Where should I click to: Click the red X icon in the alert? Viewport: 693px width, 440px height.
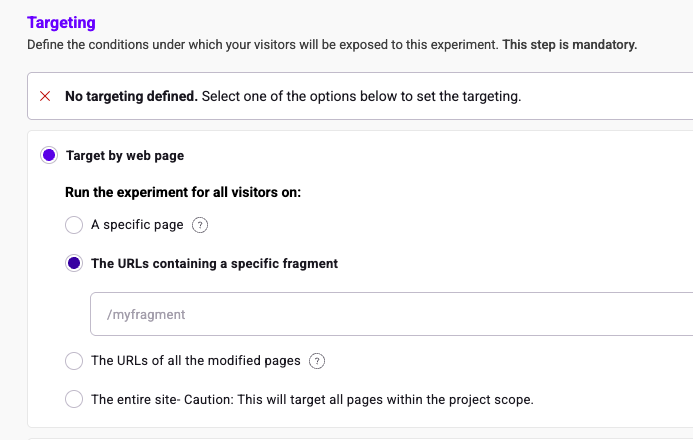(x=45, y=97)
